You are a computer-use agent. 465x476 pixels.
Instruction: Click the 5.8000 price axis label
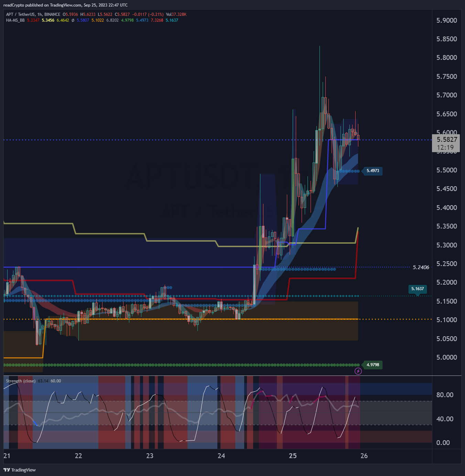coord(447,57)
